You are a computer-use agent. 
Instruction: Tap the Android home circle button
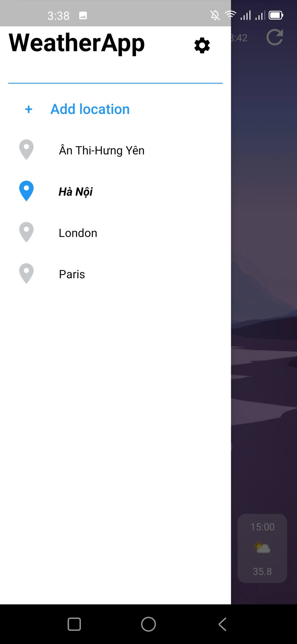click(148, 624)
